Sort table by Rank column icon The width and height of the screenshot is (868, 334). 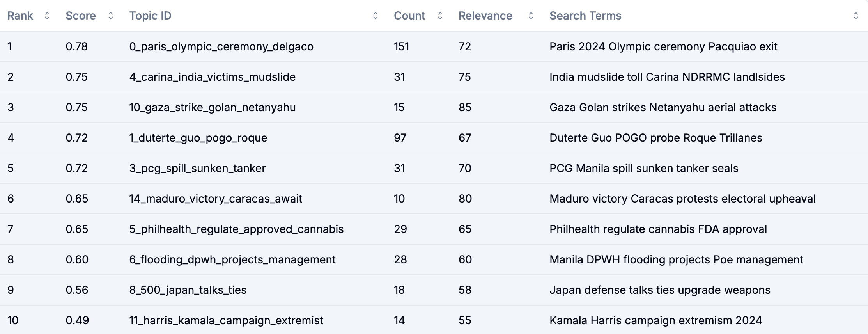pyautogui.click(x=47, y=16)
